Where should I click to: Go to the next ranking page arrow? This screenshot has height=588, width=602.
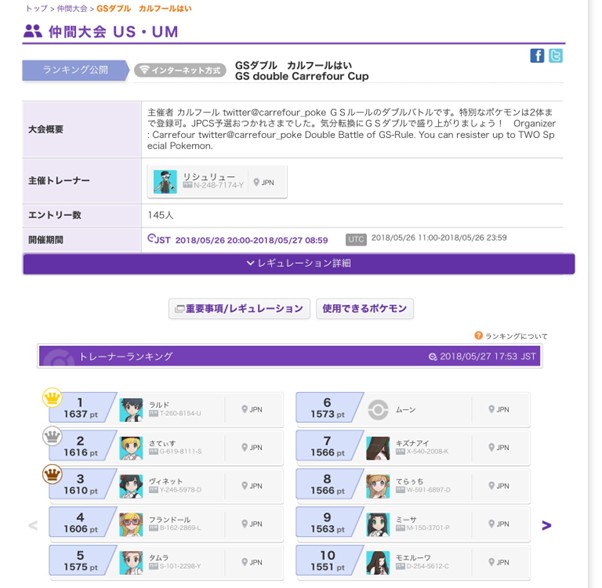tap(546, 525)
